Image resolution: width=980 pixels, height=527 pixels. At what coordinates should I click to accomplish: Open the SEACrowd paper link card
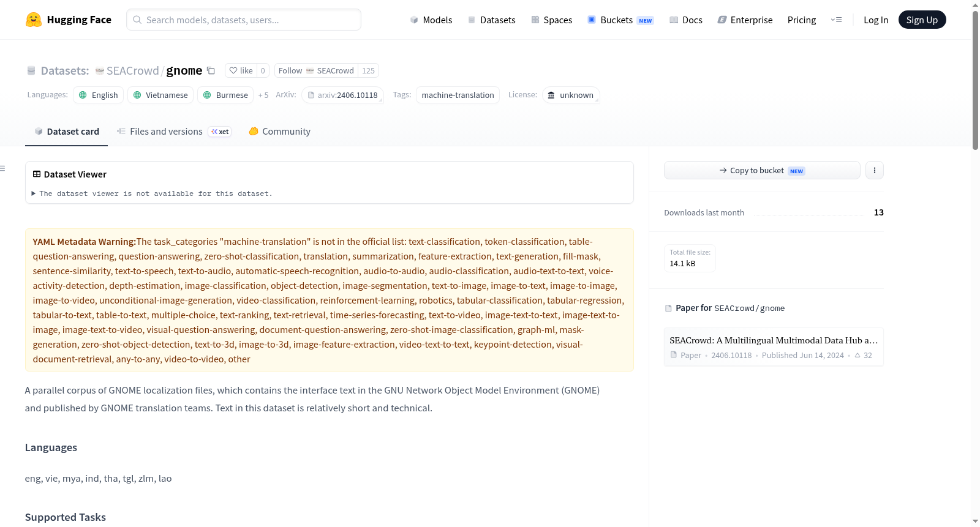point(774,347)
